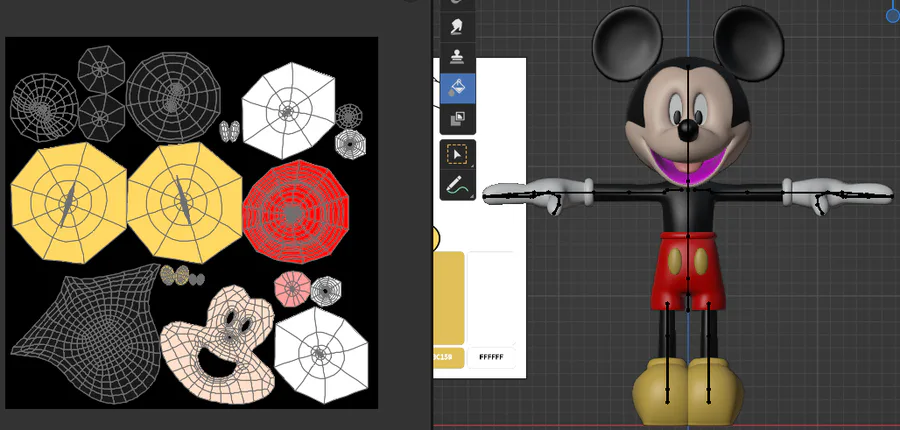Click the lower white octagon UV island
Image resolution: width=900 pixels, height=430 pixels.
(320, 354)
